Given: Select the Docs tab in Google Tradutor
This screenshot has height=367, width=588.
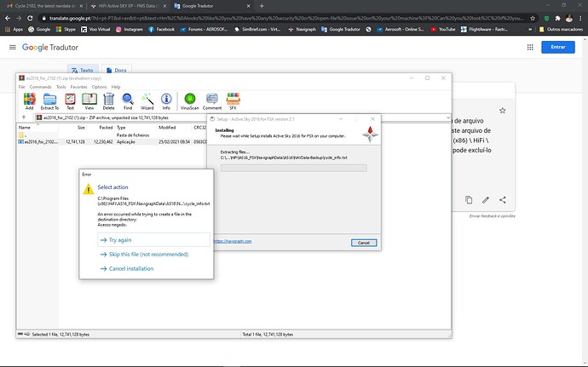Looking at the screenshot, I should click(x=117, y=70).
